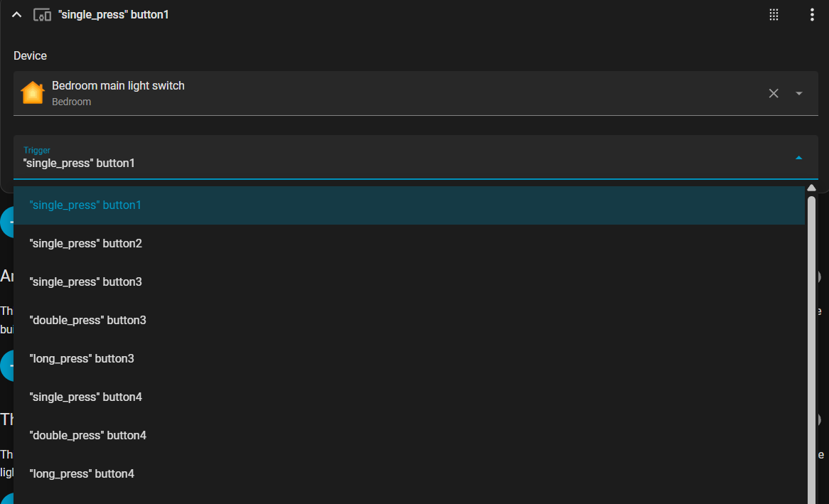Choose "single_press" button3 from list
829x504 pixels.
click(x=85, y=282)
